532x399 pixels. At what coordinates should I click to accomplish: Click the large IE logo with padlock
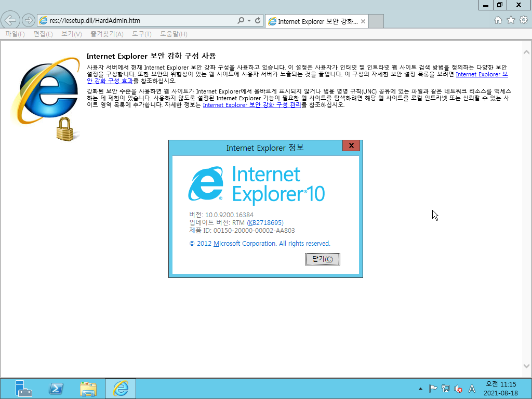click(46, 98)
